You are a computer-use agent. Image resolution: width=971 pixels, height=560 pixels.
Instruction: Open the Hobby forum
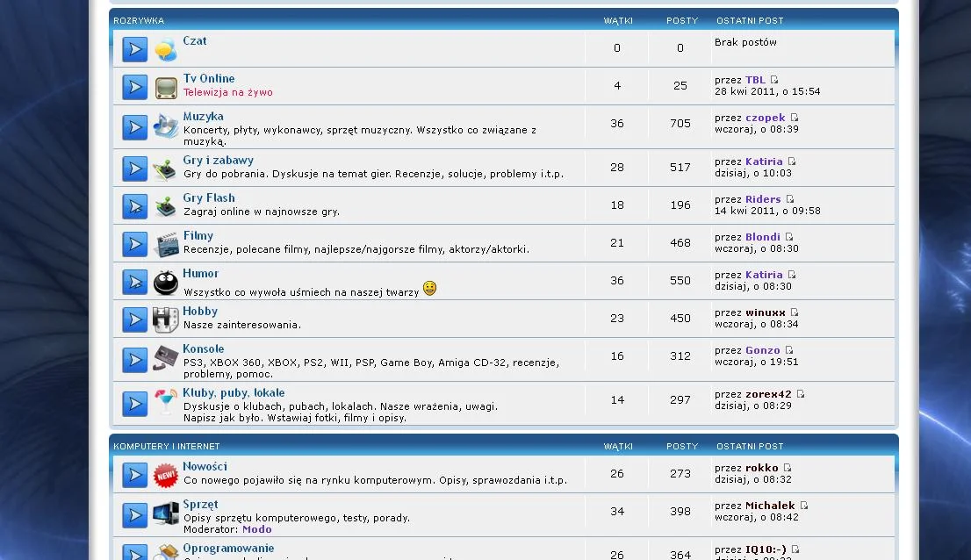click(x=200, y=312)
